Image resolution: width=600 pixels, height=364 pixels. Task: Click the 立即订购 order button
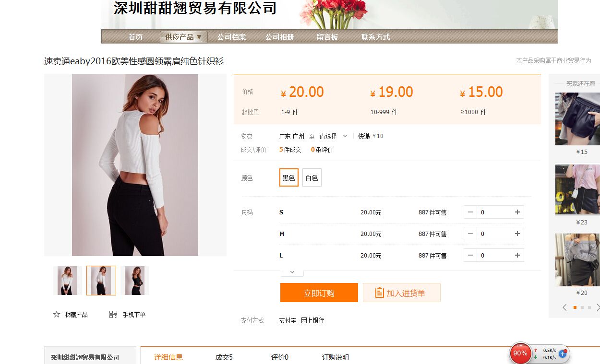click(319, 293)
